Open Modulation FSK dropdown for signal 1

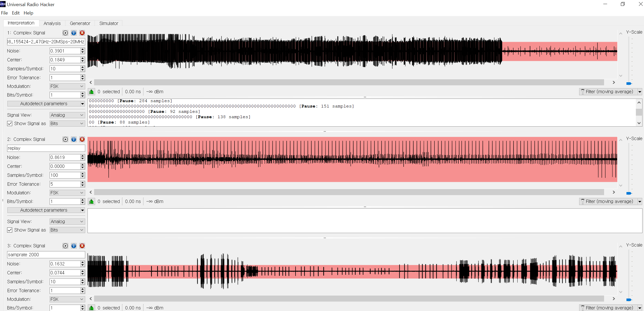[x=67, y=86]
